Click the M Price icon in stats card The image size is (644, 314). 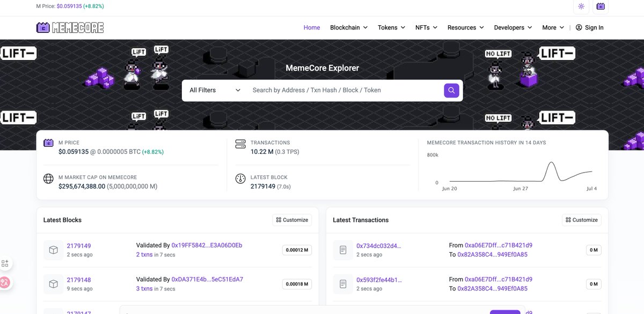click(x=48, y=143)
